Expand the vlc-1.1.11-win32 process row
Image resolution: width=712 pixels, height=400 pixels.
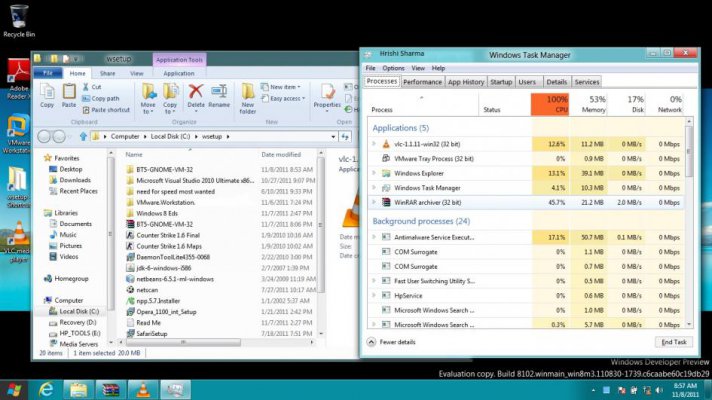click(x=374, y=144)
